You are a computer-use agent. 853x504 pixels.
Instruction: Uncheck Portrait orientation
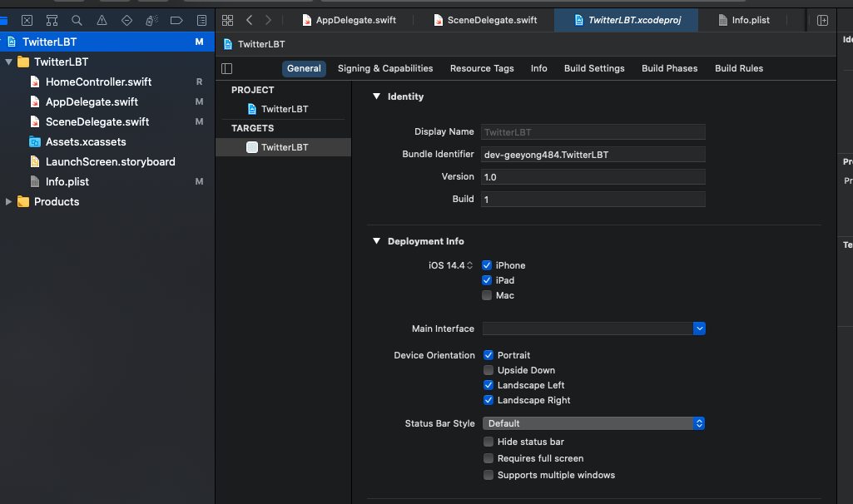488,355
